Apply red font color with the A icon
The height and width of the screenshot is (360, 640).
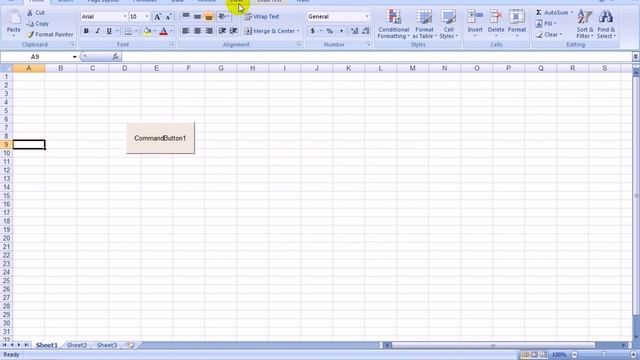pyautogui.click(x=164, y=31)
